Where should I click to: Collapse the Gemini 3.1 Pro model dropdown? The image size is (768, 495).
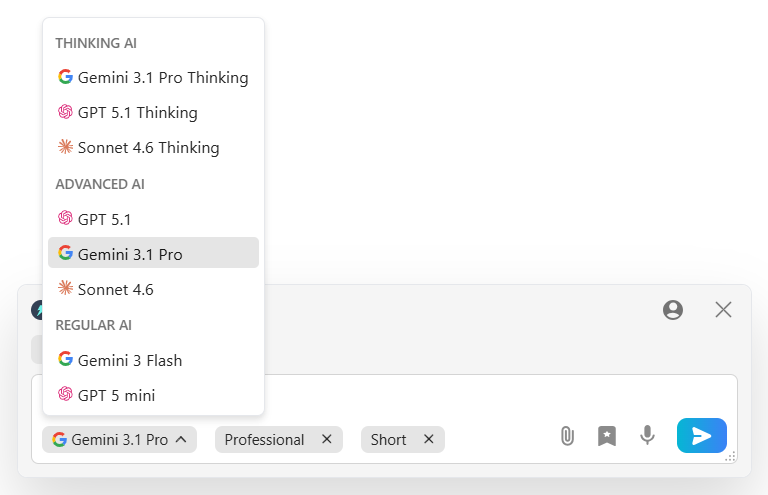coord(120,439)
